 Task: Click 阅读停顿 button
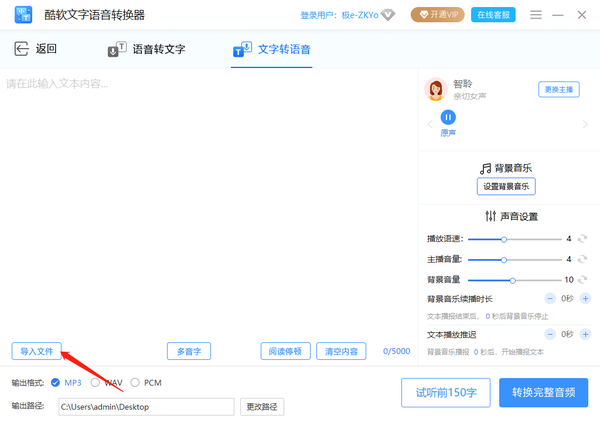[285, 351]
